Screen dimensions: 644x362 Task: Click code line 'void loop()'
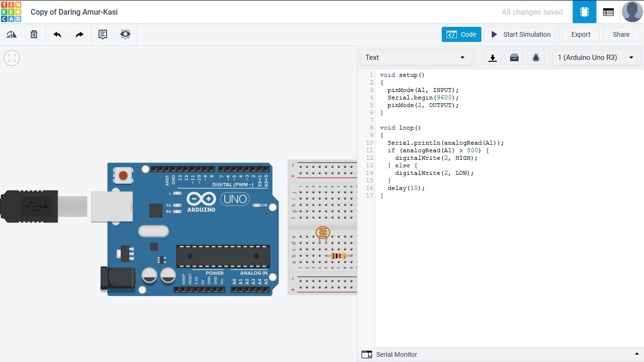coord(400,128)
